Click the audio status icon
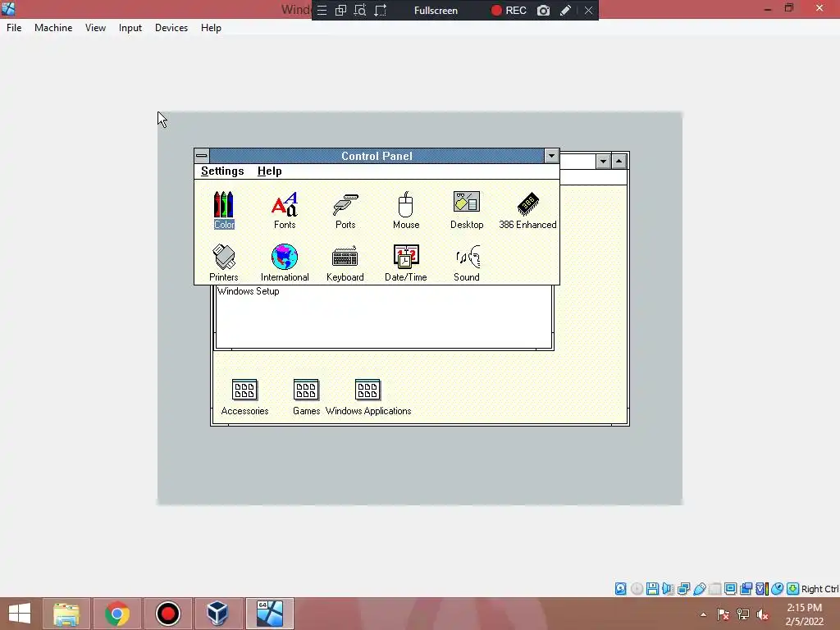The height and width of the screenshot is (630, 840). tap(668, 589)
